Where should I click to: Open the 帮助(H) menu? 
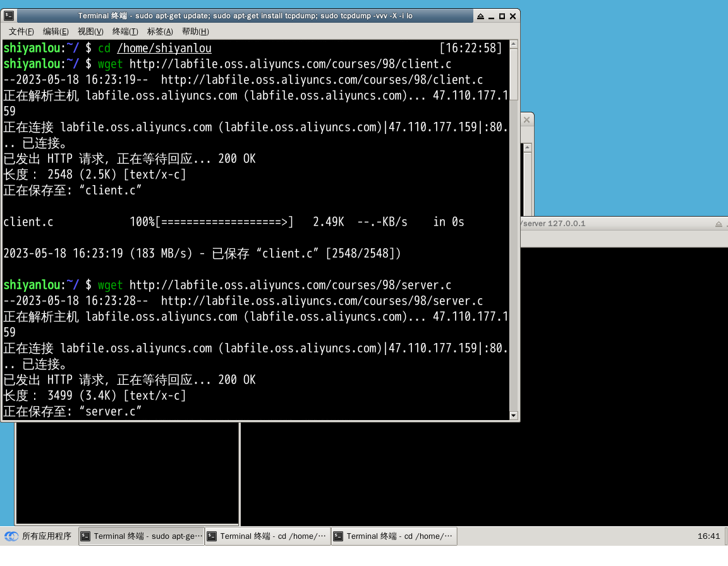tap(195, 32)
